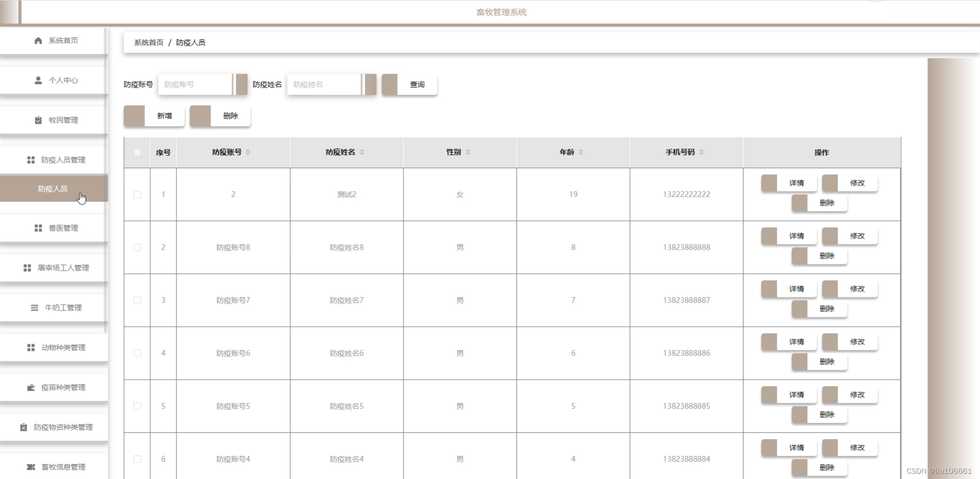
Task: Click the 删除 button beside 新增
Action: coord(220,116)
